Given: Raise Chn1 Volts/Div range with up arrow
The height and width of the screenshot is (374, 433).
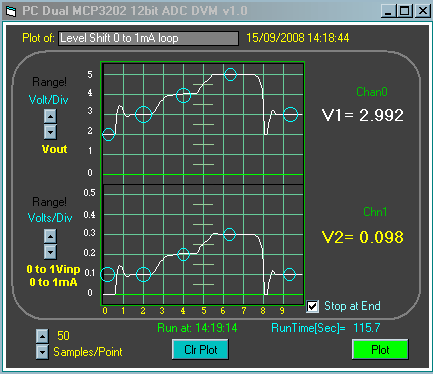Looking at the screenshot, I should tap(50, 236).
